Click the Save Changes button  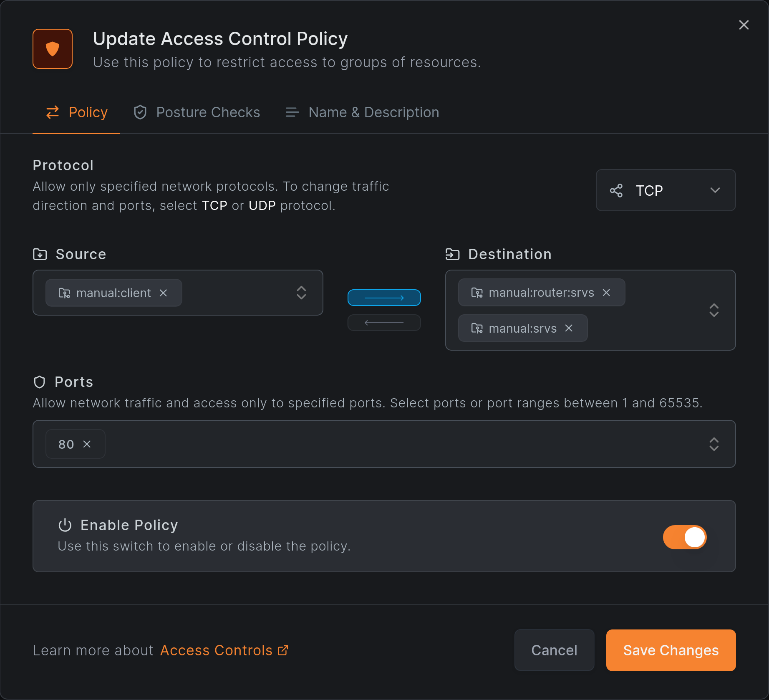(x=670, y=650)
